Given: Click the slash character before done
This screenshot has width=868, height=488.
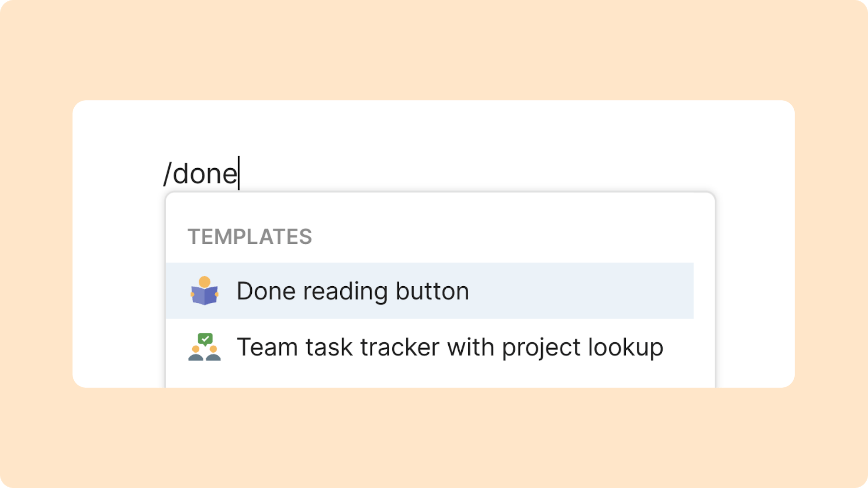Looking at the screenshot, I should coord(167,174).
